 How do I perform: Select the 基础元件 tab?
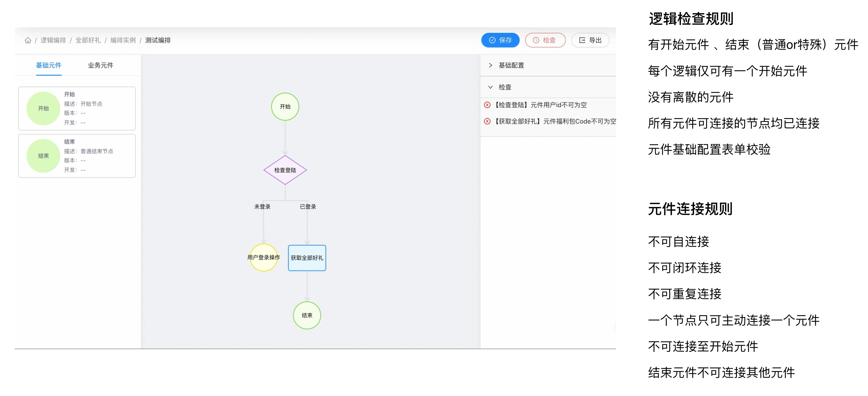click(x=49, y=65)
